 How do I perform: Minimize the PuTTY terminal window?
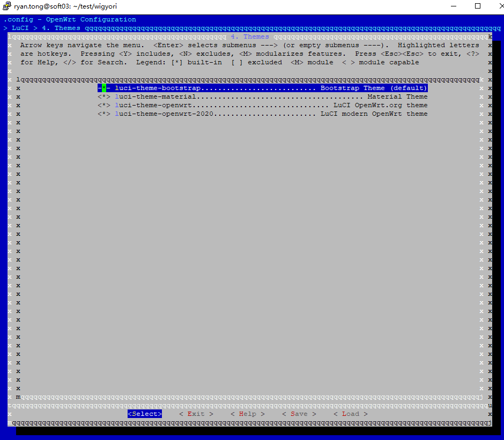[453, 6]
